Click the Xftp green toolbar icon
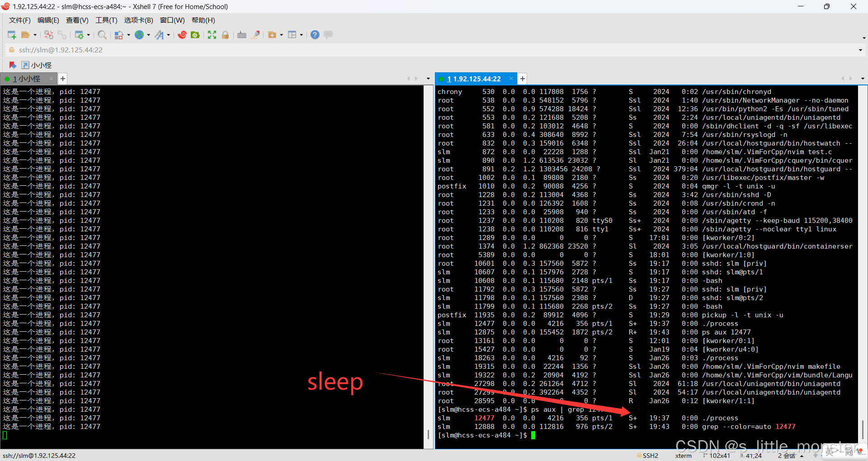 pyautogui.click(x=195, y=35)
